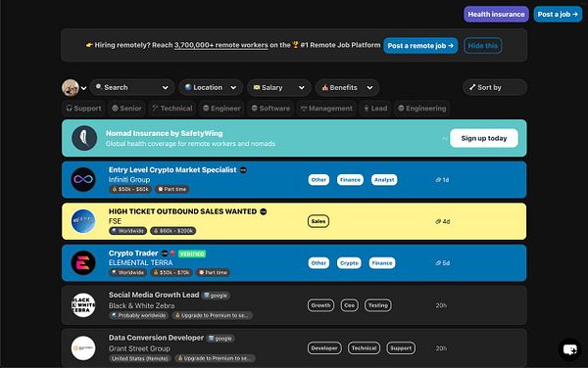Open the Location filter dropdown
The height and width of the screenshot is (368, 588).
pyautogui.click(x=211, y=87)
